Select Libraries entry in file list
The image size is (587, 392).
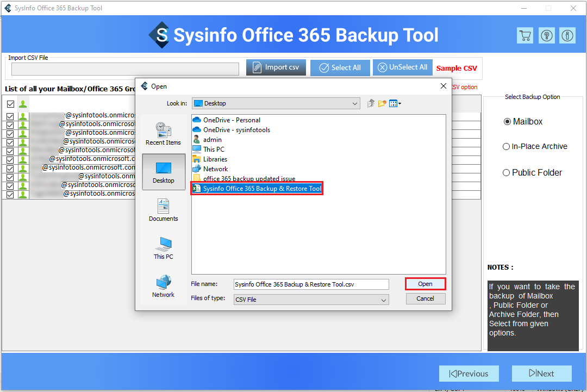[210, 159]
